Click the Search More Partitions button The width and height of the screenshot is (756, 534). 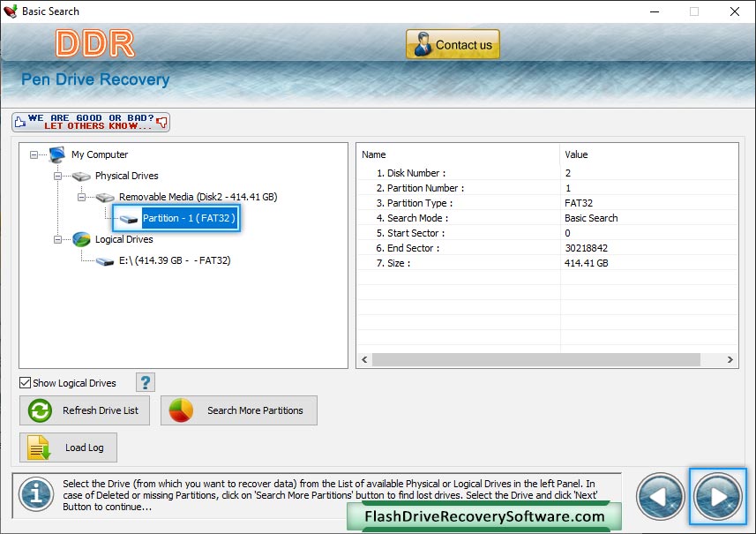(239, 410)
